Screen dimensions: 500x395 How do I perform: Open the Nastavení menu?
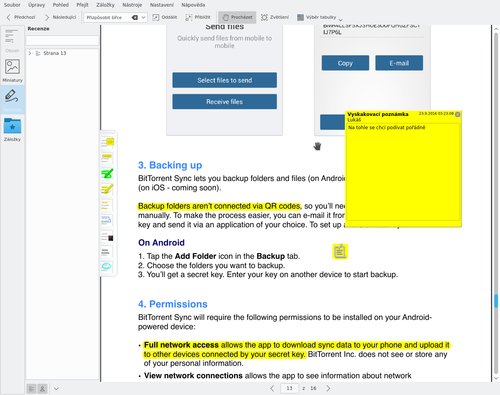(162, 5)
